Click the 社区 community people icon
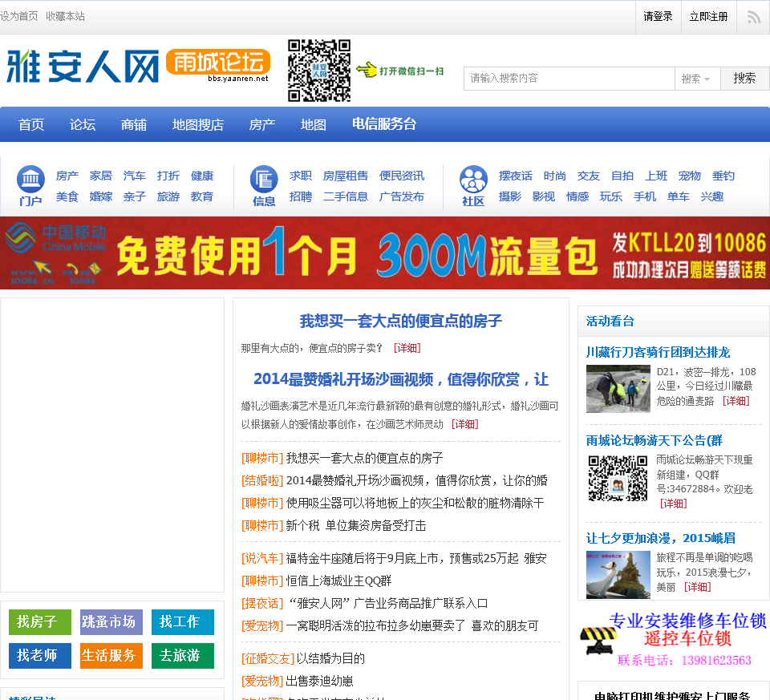 [x=473, y=179]
